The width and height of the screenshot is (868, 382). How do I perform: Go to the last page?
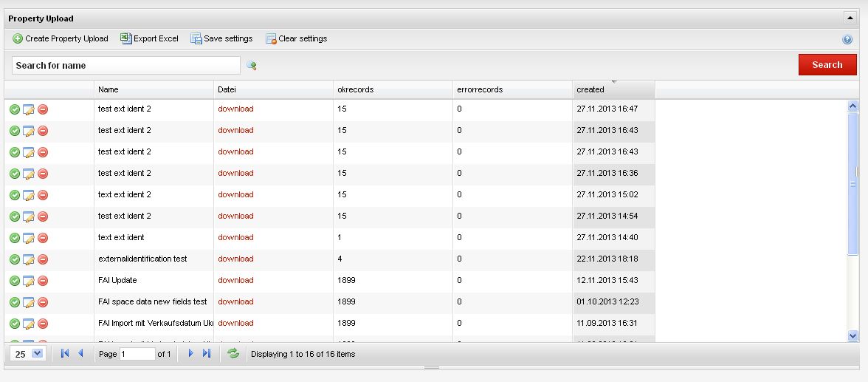pos(207,353)
